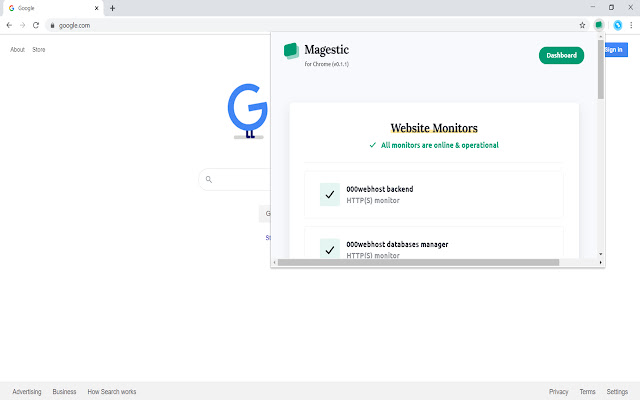Open the green Magestic extension icon
The height and width of the screenshot is (400, 640).
(x=599, y=25)
